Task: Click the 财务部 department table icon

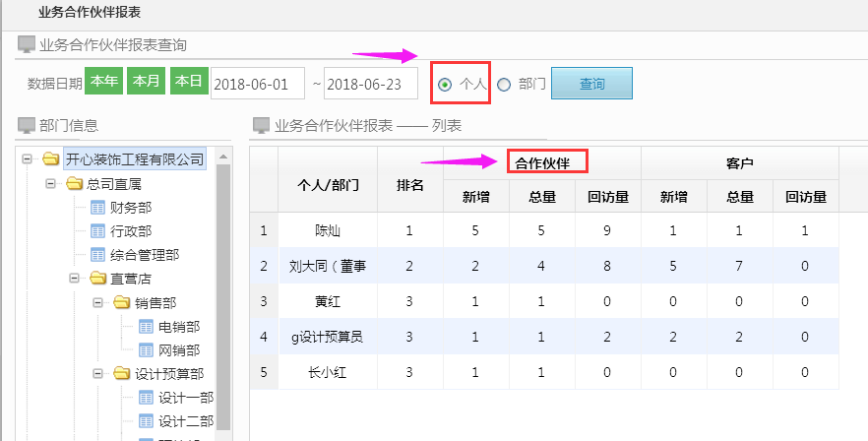Action: [97, 208]
